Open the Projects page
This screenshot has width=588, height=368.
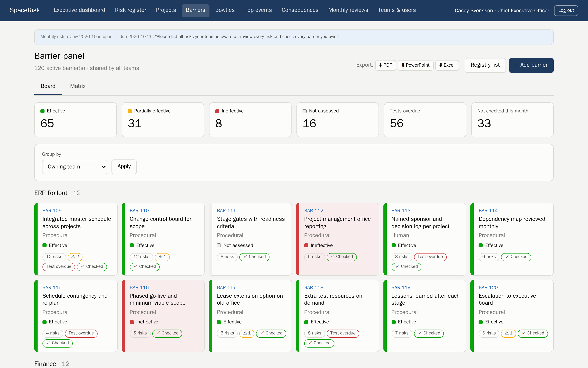(166, 10)
